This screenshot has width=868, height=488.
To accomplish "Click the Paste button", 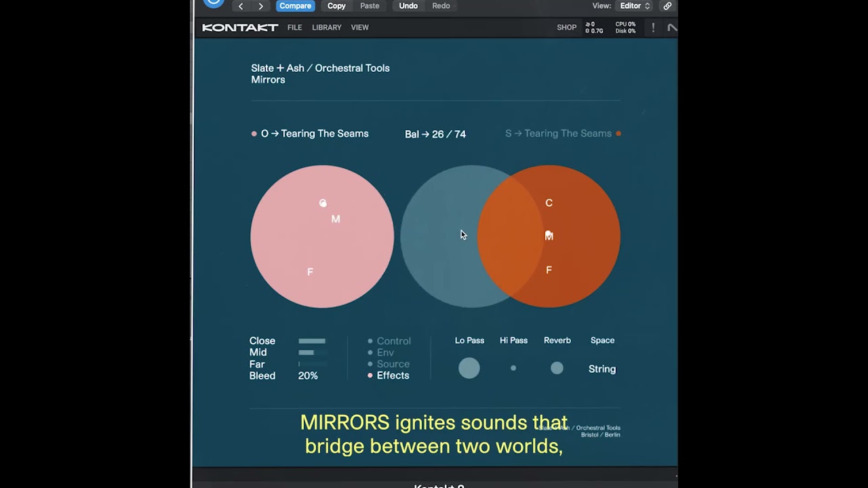I will point(370,6).
